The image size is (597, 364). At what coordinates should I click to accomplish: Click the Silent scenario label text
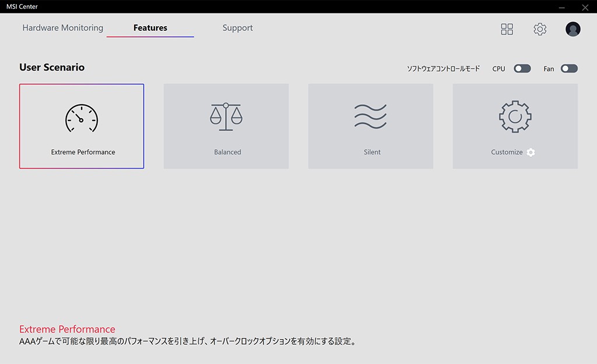coord(372,152)
